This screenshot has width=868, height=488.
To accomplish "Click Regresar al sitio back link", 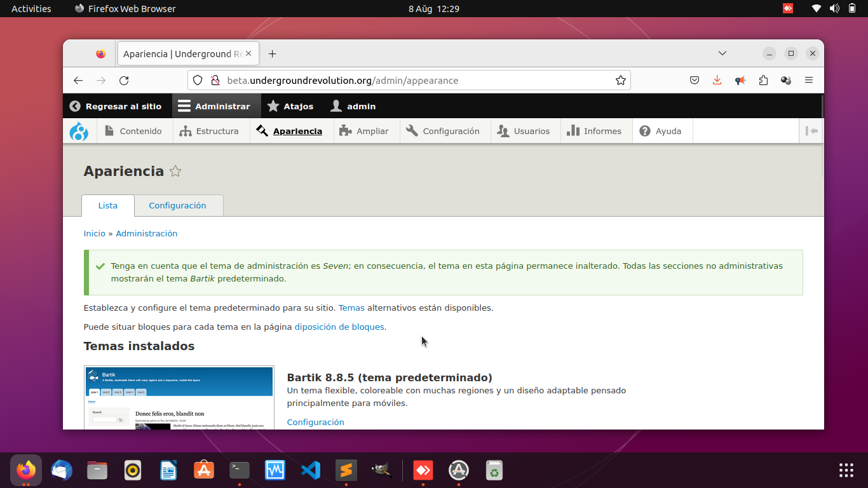I will 116,106.
